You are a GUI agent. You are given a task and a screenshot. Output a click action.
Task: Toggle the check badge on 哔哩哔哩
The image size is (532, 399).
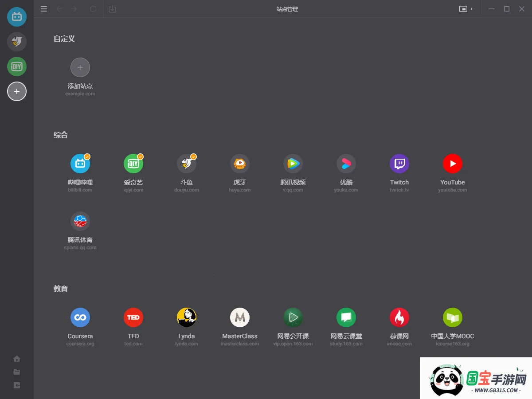pos(87,156)
